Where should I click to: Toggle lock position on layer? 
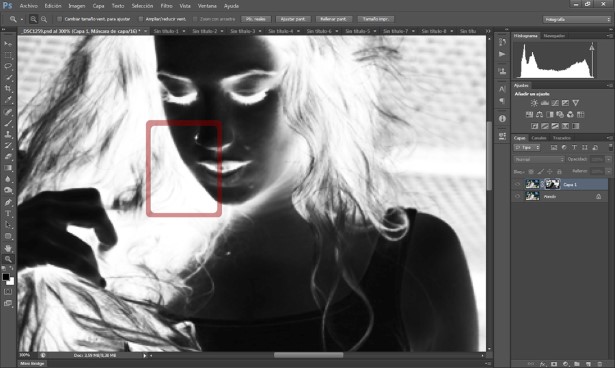(550, 171)
